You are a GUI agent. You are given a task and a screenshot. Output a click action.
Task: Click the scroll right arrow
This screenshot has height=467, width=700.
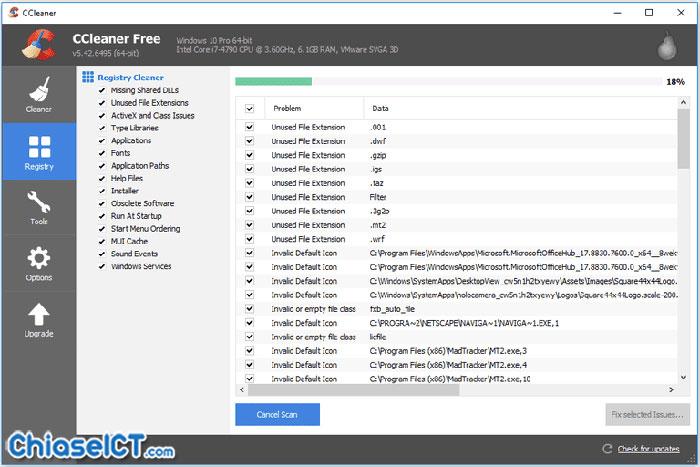pyautogui.click(x=671, y=390)
